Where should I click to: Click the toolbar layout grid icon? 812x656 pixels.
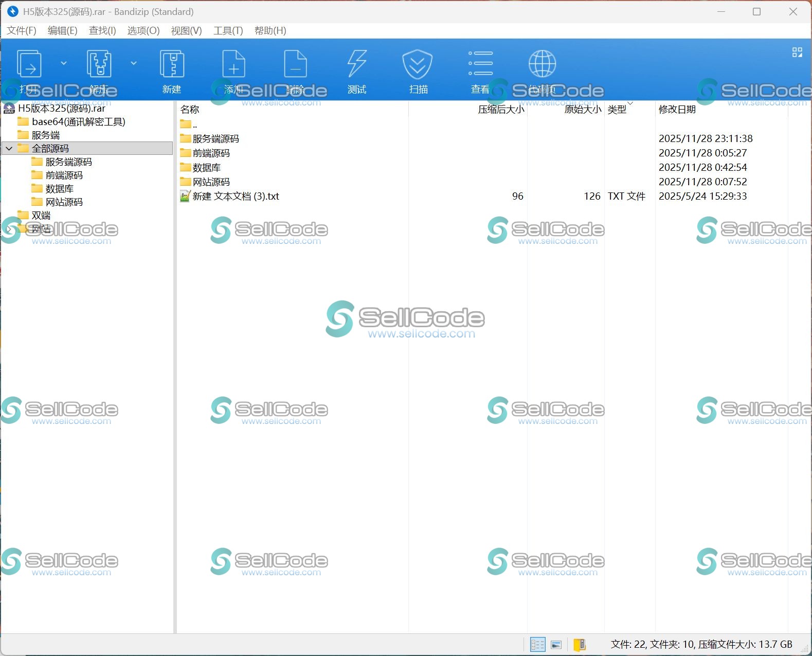[x=797, y=52]
